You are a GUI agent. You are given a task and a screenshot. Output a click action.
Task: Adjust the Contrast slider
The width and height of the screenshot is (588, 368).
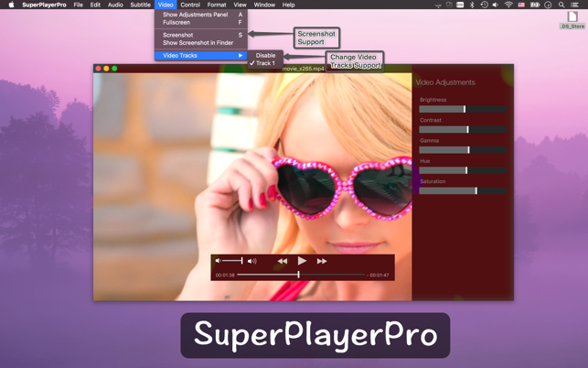click(463, 130)
